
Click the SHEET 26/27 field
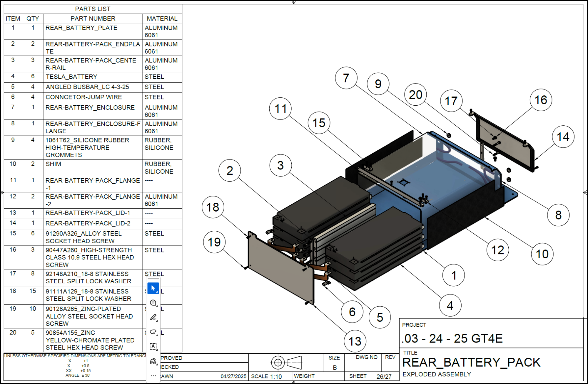click(x=370, y=376)
